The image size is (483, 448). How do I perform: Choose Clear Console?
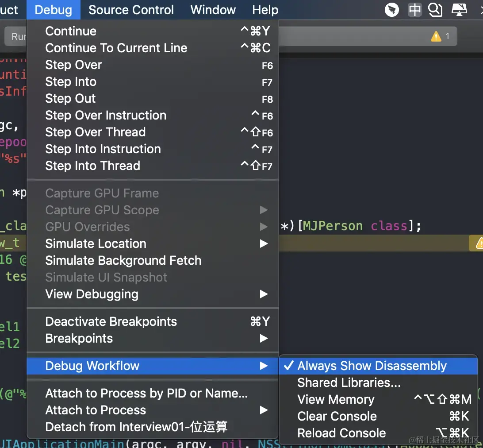378,416
